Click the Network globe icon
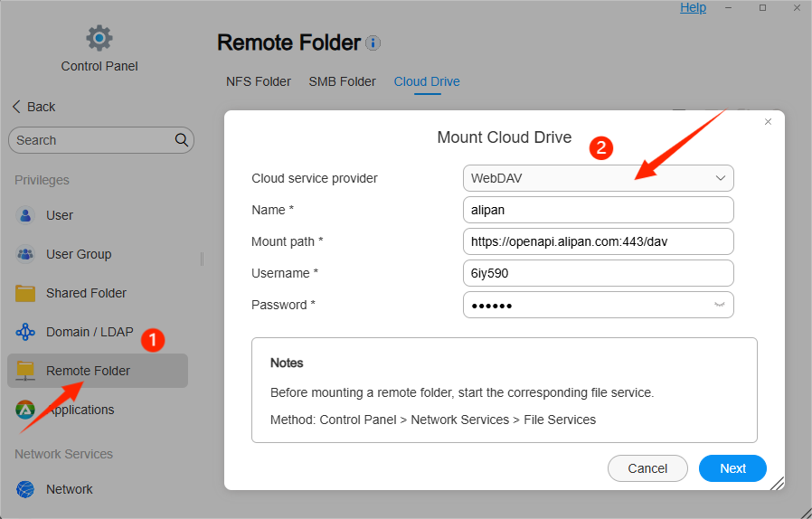This screenshot has height=519, width=812. pyautogui.click(x=24, y=489)
